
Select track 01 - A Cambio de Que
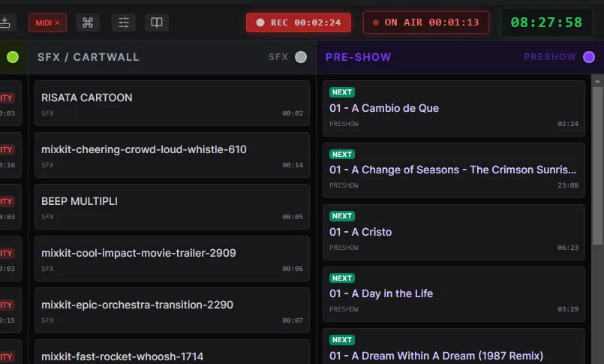click(x=454, y=108)
